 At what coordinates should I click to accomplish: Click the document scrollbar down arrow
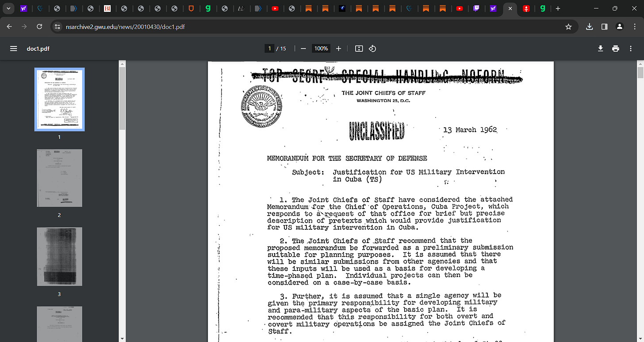pos(640,338)
